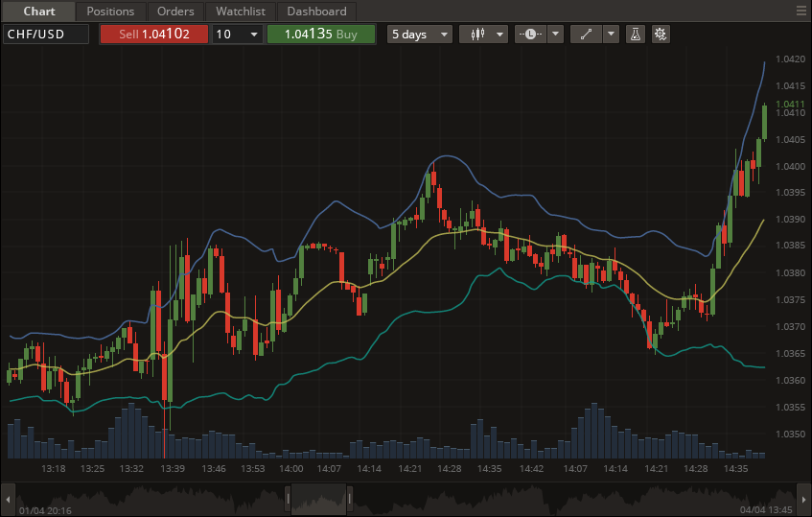Click the right handle of navigator window
The width and height of the screenshot is (812, 517).
[350, 500]
